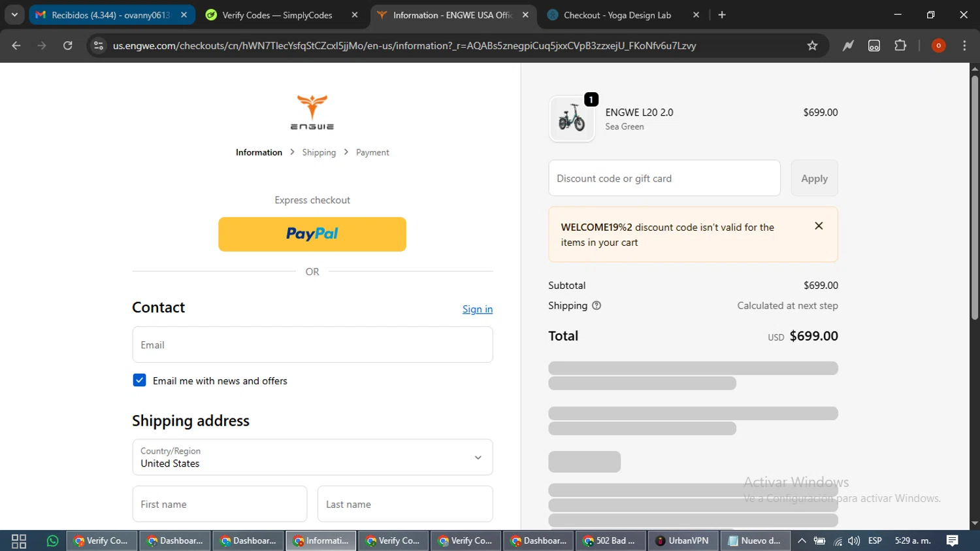Viewport: 980px width, 551px height.
Task: Close the Gmail Recibidos tab
Action: [x=184, y=15]
